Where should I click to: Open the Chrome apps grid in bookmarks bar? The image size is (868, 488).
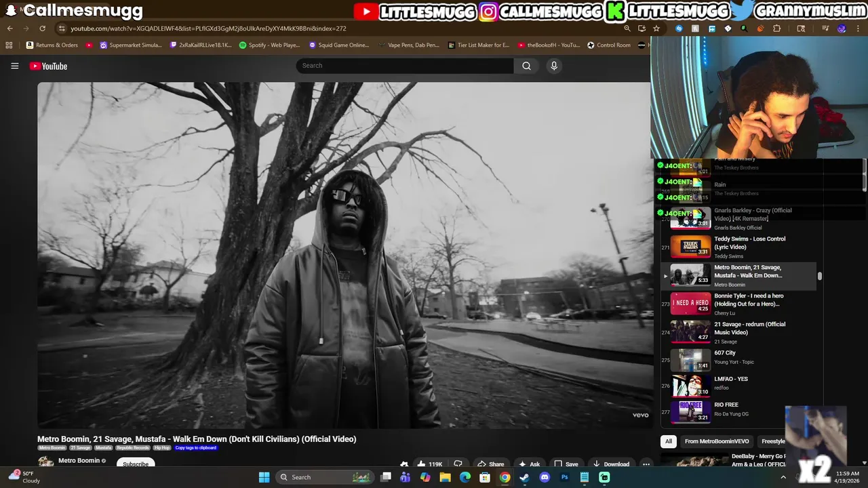click(9, 45)
